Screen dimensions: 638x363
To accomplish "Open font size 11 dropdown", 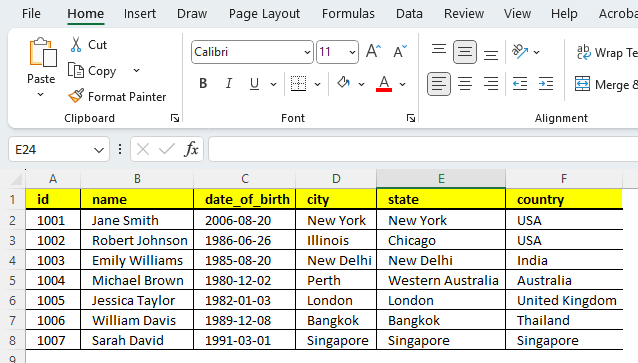I will 352,52.
